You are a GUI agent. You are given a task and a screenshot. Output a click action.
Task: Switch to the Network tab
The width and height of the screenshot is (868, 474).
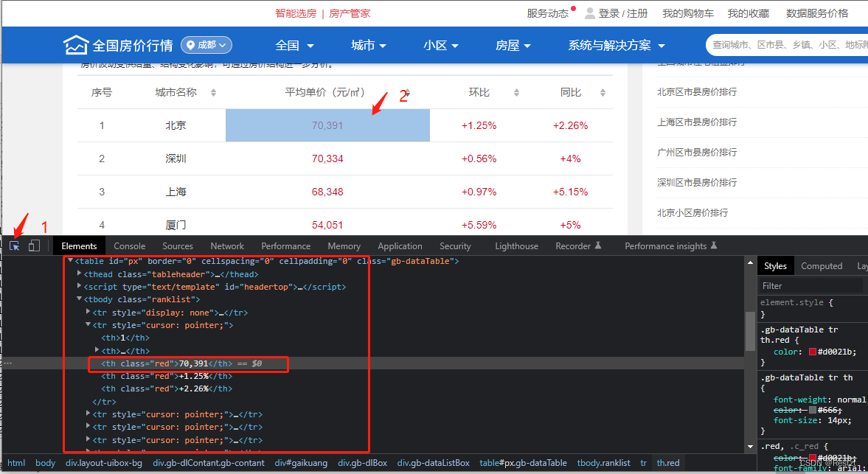click(227, 246)
